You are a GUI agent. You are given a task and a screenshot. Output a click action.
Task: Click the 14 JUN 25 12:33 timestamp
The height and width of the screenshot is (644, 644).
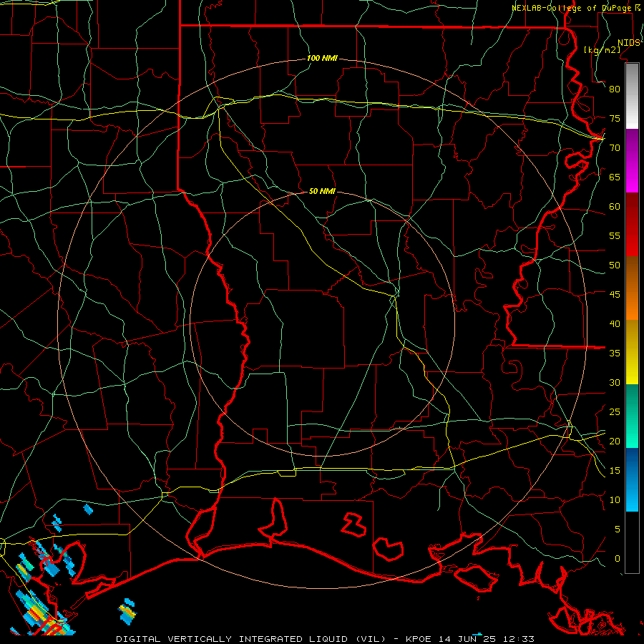pyautogui.click(x=486, y=639)
